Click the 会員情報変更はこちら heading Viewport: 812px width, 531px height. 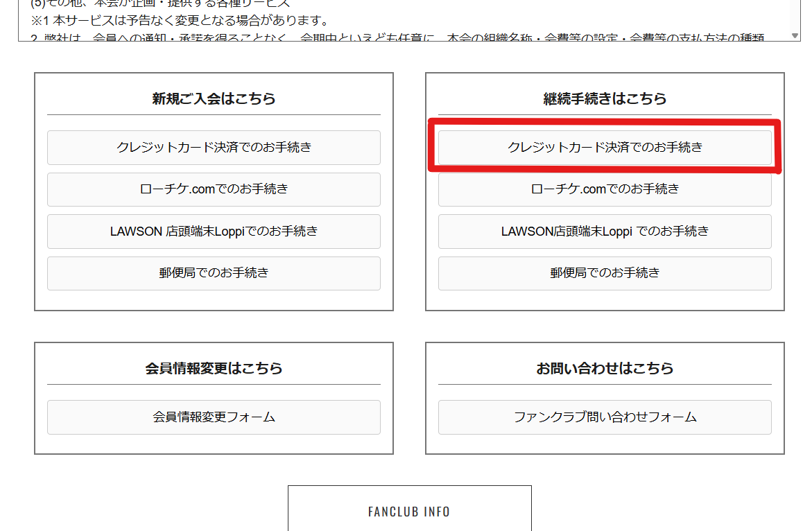pos(214,368)
